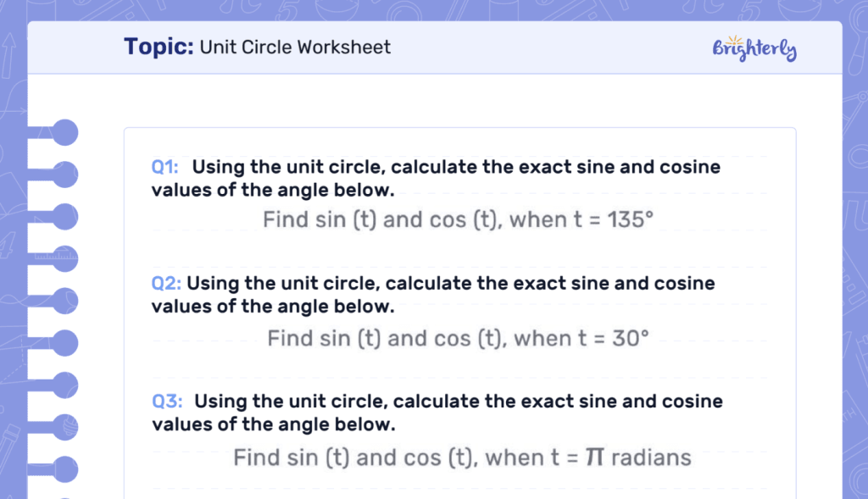Click the 30° angle value
868x499 pixels.
click(x=629, y=339)
